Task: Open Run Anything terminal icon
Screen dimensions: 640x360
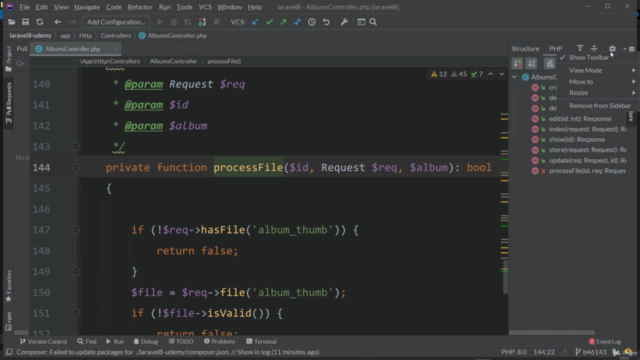Action: [361, 22]
